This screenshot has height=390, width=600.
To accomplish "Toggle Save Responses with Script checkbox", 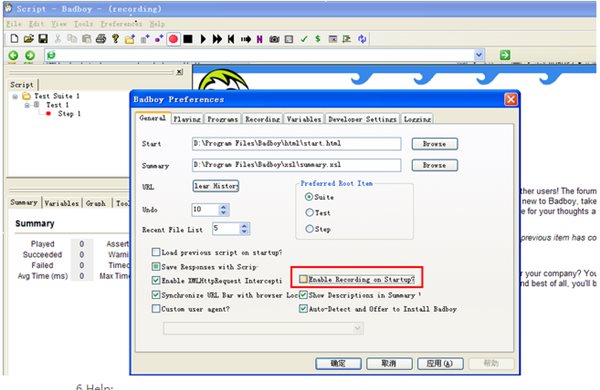I will [156, 266].
